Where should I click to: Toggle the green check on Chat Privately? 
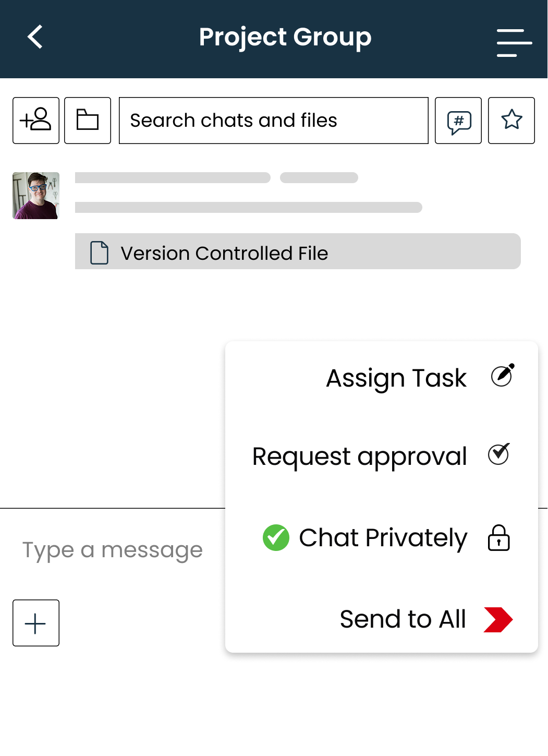point(276,538)
